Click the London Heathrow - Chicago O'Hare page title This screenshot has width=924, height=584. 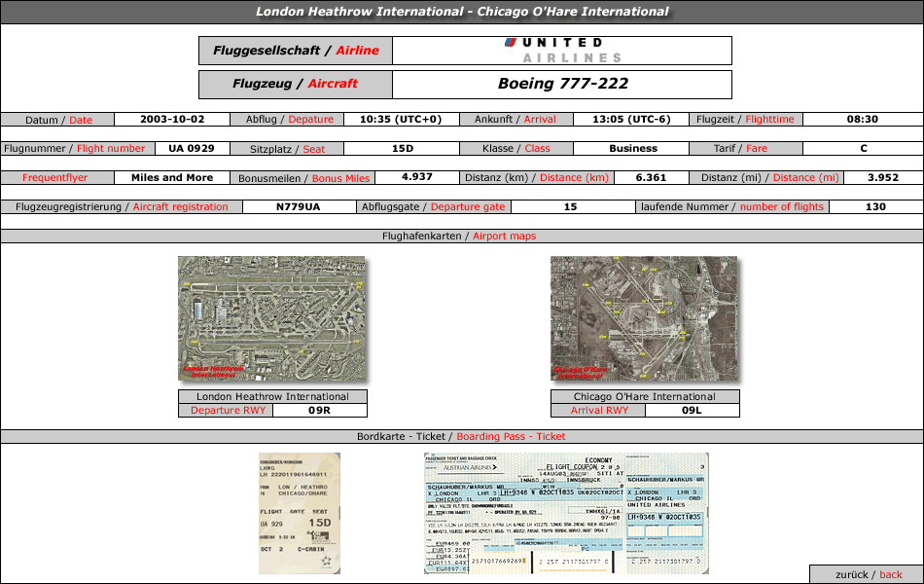[x=462, y=12]
